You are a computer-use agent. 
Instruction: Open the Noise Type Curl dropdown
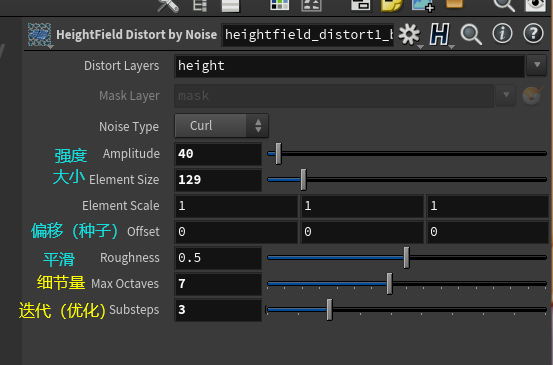coord(221,126)
